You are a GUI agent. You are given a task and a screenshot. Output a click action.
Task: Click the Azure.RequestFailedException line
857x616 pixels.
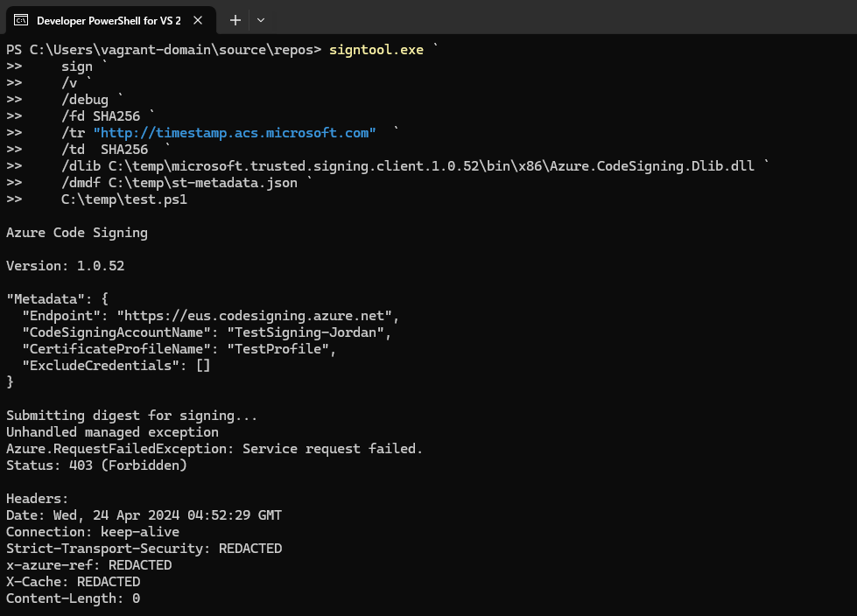click(x=214, y=449)
